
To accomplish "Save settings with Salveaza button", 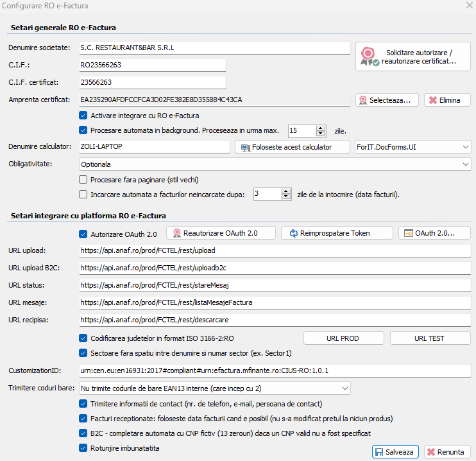I will (x=395, y=452).
